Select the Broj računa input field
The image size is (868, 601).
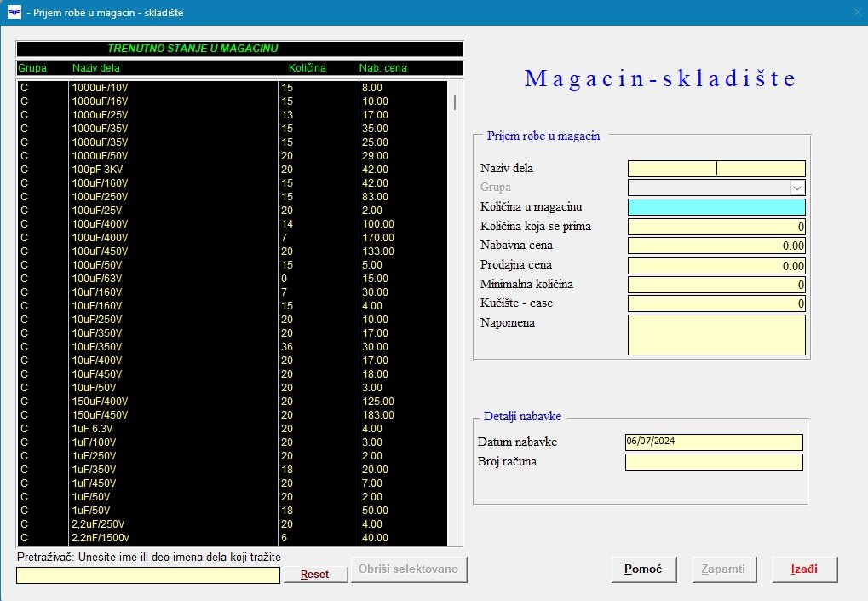pyautogui.click(x=713, y=462)
